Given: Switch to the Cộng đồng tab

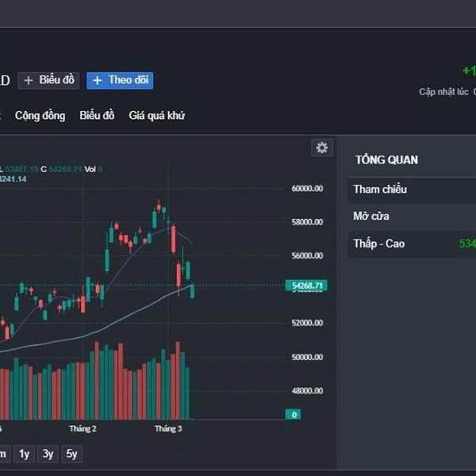Looking at the screenshot, I should [x=40, y=116].
